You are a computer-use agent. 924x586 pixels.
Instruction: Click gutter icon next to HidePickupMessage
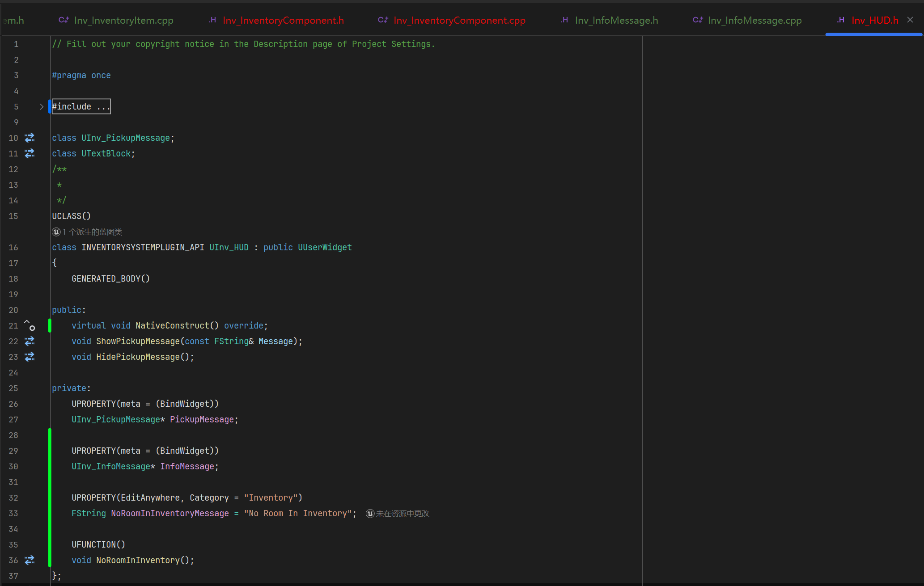30,357
